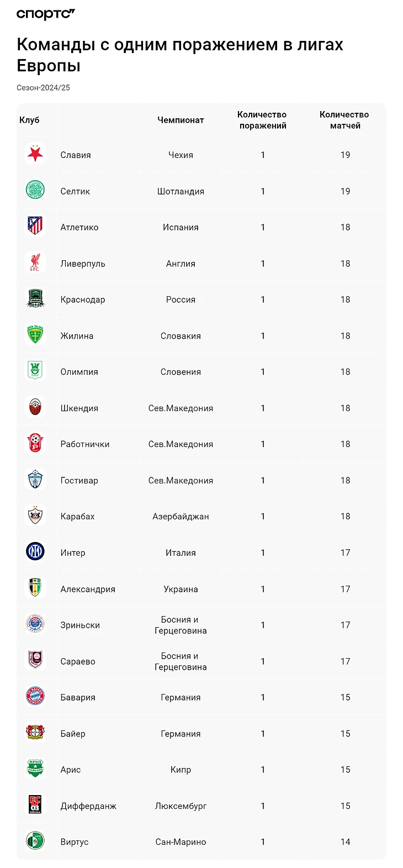
Task: Click the Сезон-2024/25 subtitle text
Action: (x=43, y=88)
